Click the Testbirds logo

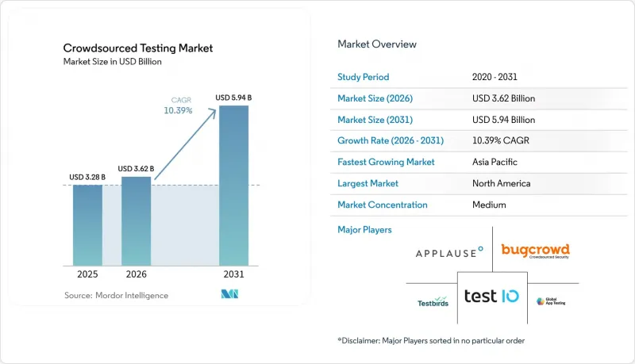(433, 301)
